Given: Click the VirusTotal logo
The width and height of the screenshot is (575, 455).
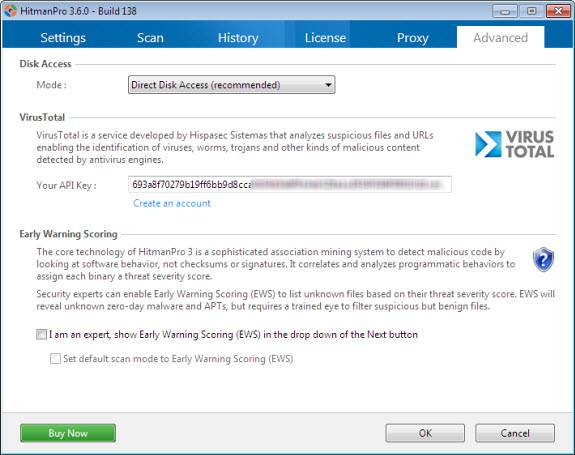Looking at the screenshot, I should pos(514,144).
